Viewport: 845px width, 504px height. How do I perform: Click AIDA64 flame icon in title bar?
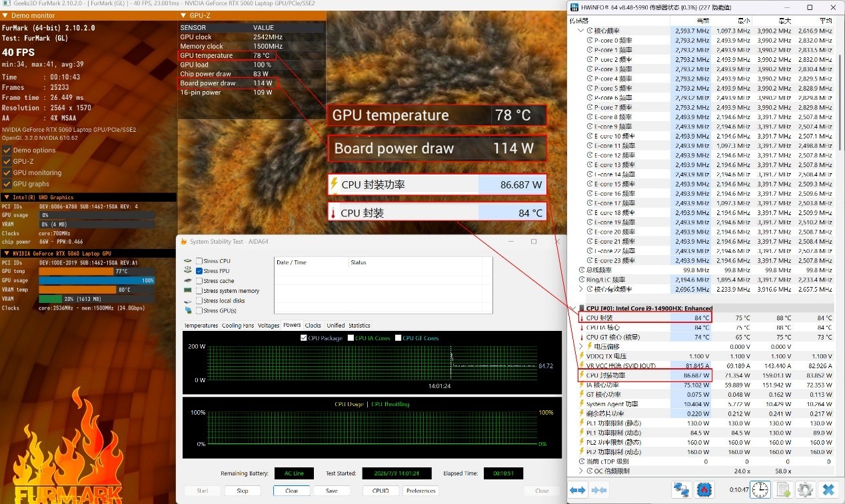(x=184, y=242)
